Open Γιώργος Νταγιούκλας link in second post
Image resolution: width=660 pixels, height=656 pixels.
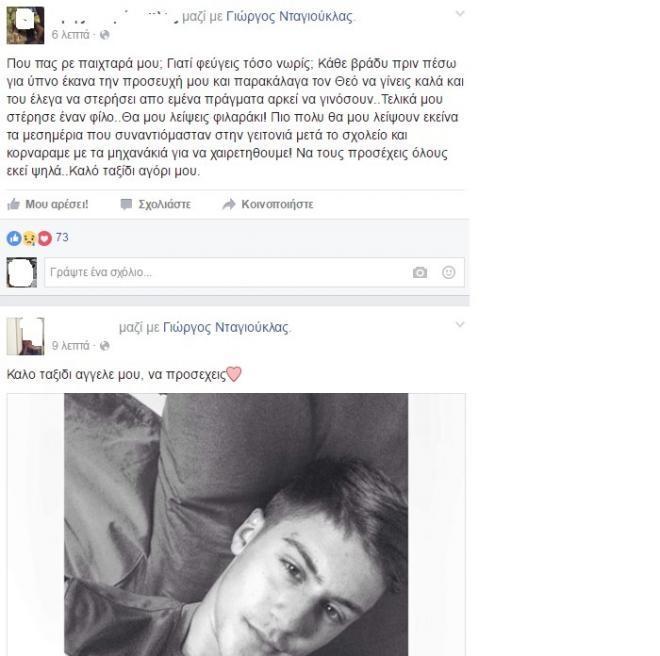(x=226, y=327)
